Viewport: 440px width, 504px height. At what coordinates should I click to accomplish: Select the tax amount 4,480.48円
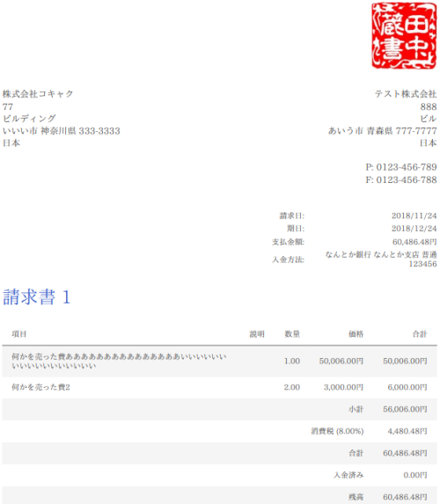[407, 431]
